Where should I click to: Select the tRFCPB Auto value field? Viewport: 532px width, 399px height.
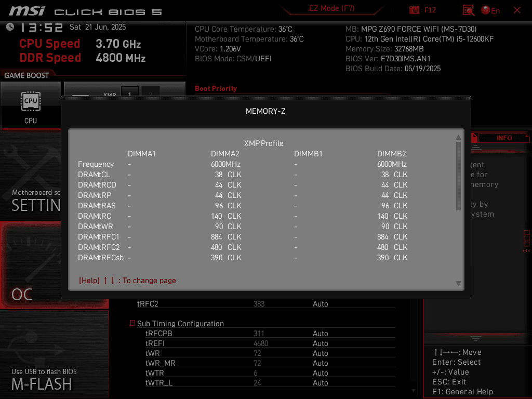point(320,334)
